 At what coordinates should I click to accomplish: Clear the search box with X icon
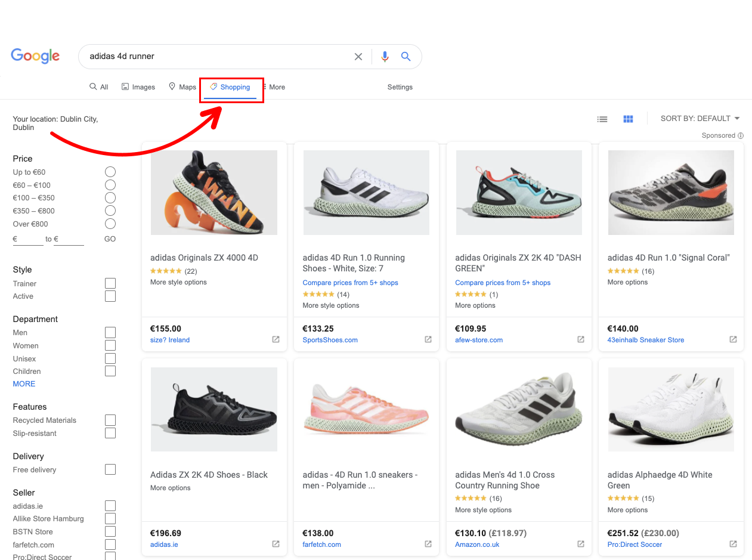tap(358, 57)
